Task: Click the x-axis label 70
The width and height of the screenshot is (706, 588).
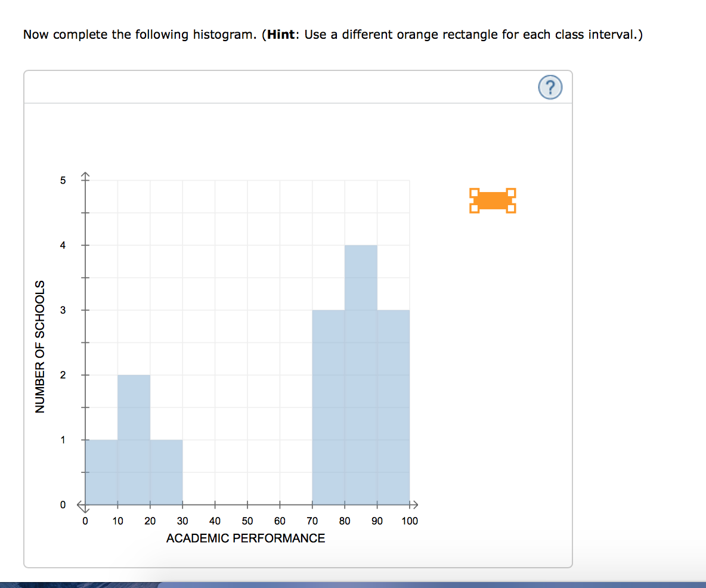Action: pos(312,521)
